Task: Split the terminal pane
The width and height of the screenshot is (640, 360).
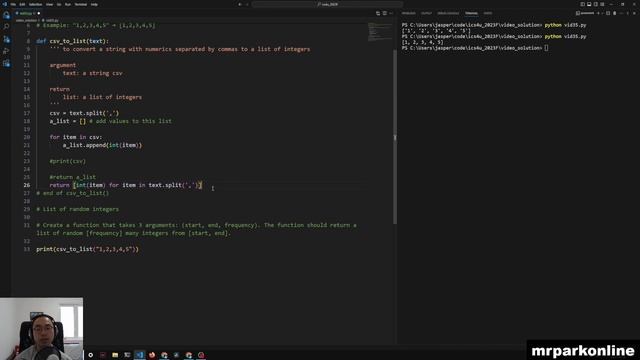Action: pyautogui.click(x=608, y=13)
